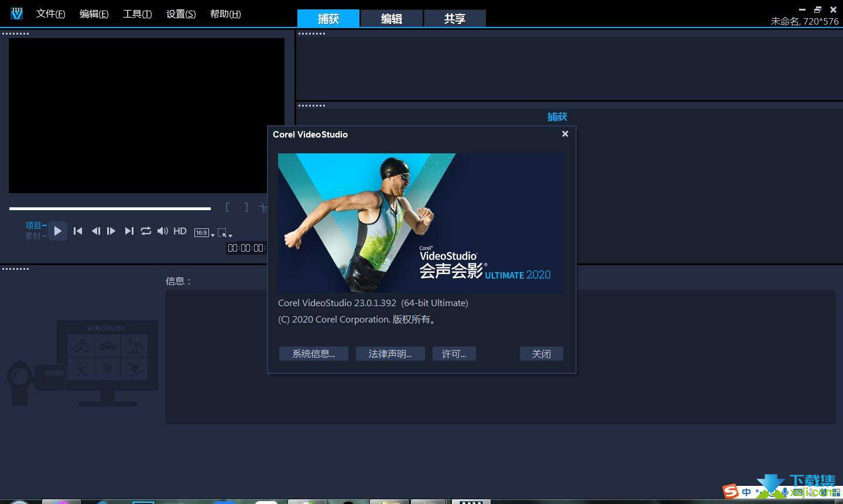
Task: Toggle HD preview mode
Action: 180,231
